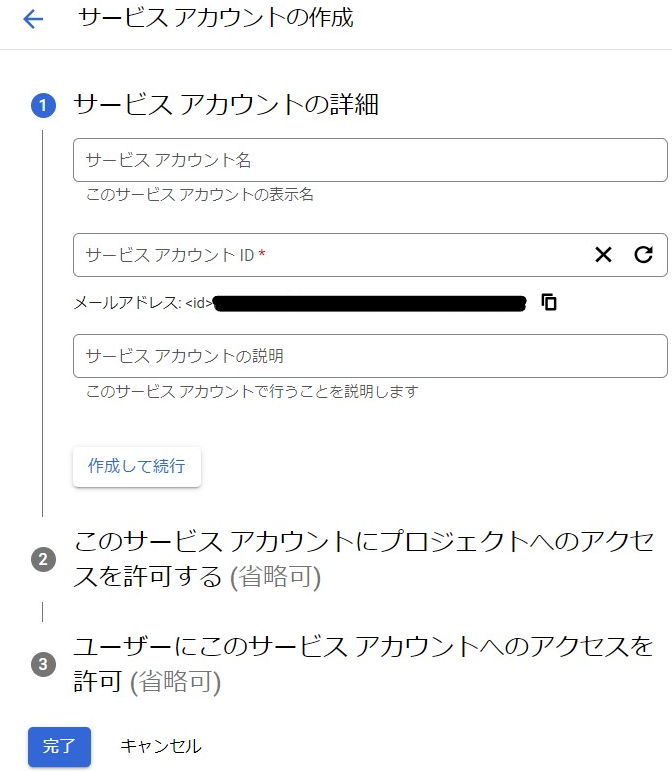Clear the service account ID field with X
Image resolution: width=672 pixels, height=771 pixels.
603,255
